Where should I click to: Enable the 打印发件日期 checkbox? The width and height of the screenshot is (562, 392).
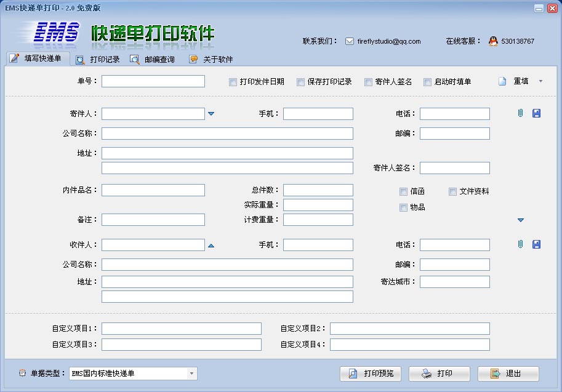232,82
